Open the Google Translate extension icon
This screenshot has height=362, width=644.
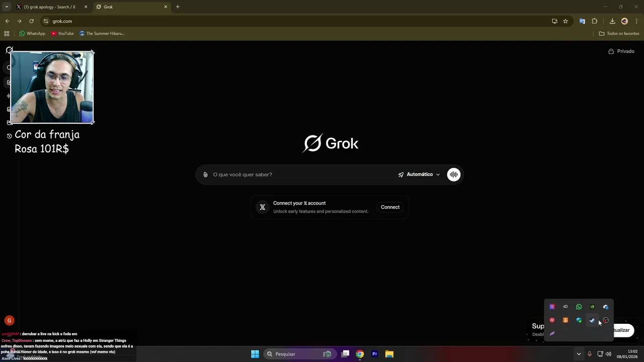[582, 21]
